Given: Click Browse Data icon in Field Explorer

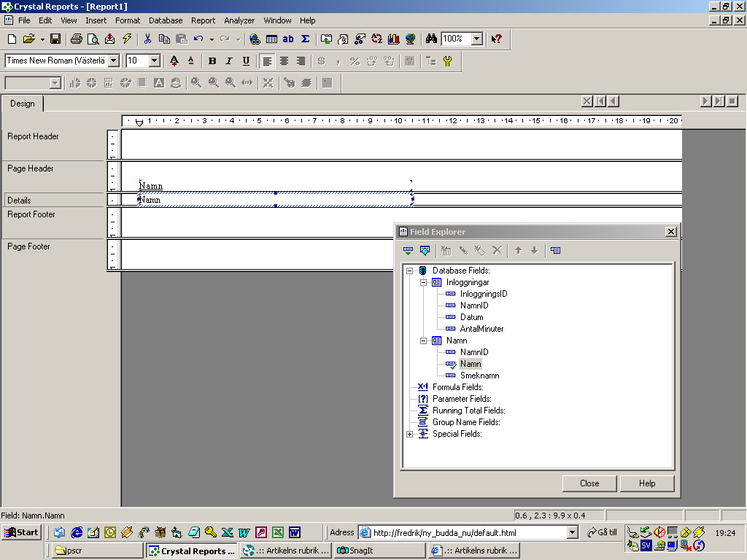Looking at the screenshot, I should (425, 251).
